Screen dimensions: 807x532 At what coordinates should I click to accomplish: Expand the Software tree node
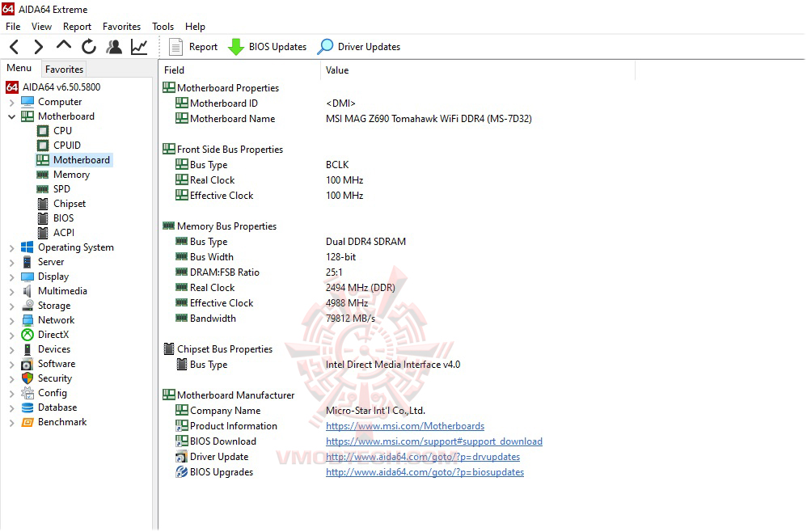11,365
